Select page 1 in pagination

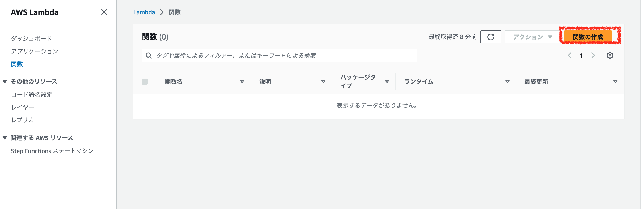tap(582, 55)
